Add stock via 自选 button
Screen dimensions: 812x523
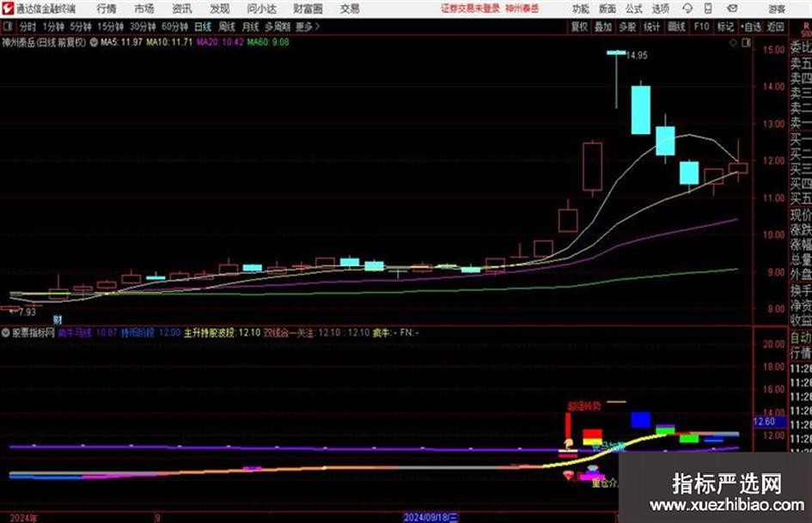751,27
